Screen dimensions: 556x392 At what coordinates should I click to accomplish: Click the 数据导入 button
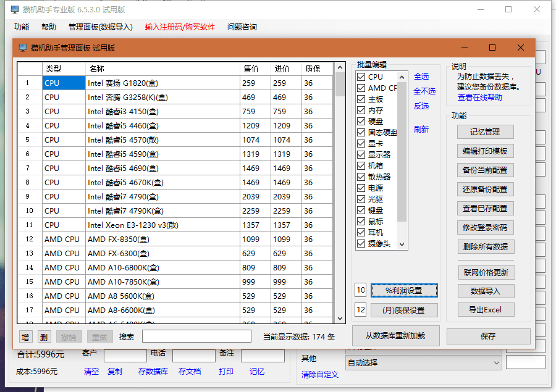coord(486,291)
